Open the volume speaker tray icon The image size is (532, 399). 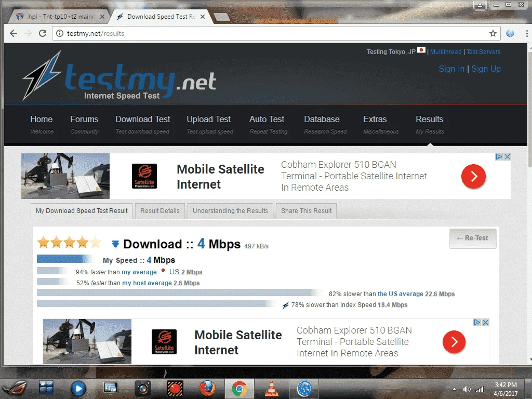[467, 389]
